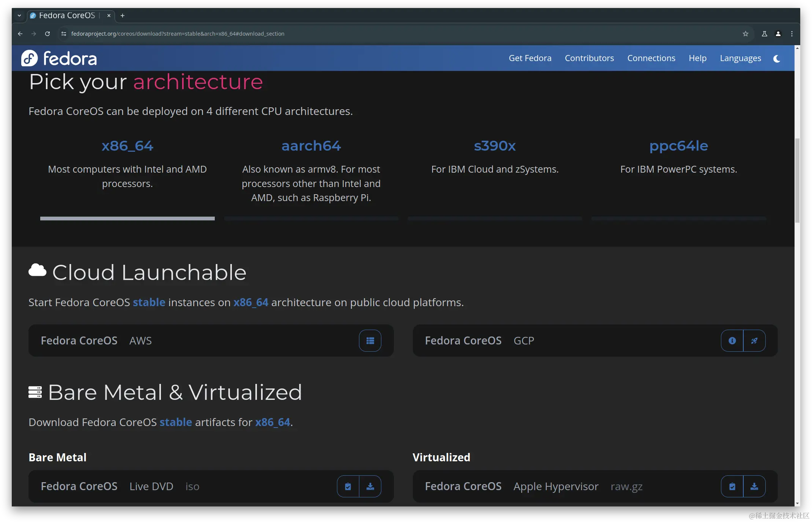Reload the page

click(x=47, y=34)
